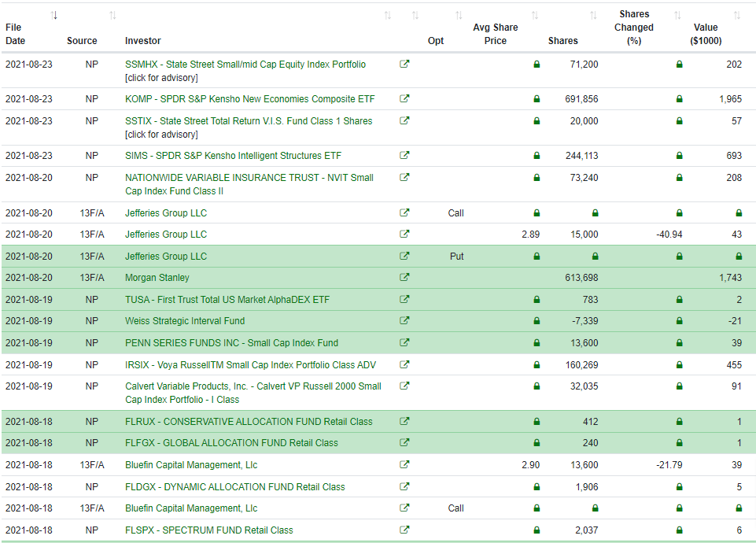Open external link icon for FLFGX row

(404, 442)
